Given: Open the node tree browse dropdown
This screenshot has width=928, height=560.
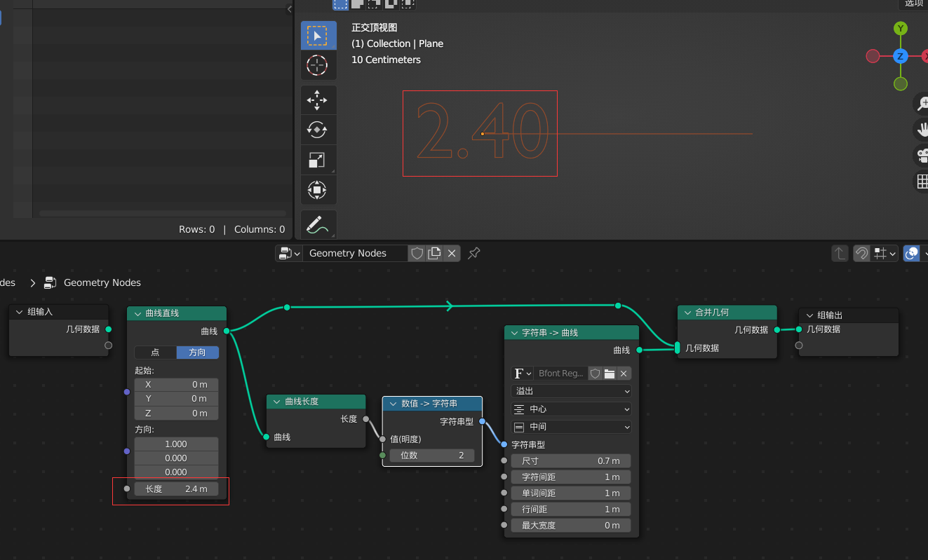Looking at the screenshot, I should click(289, 253).
